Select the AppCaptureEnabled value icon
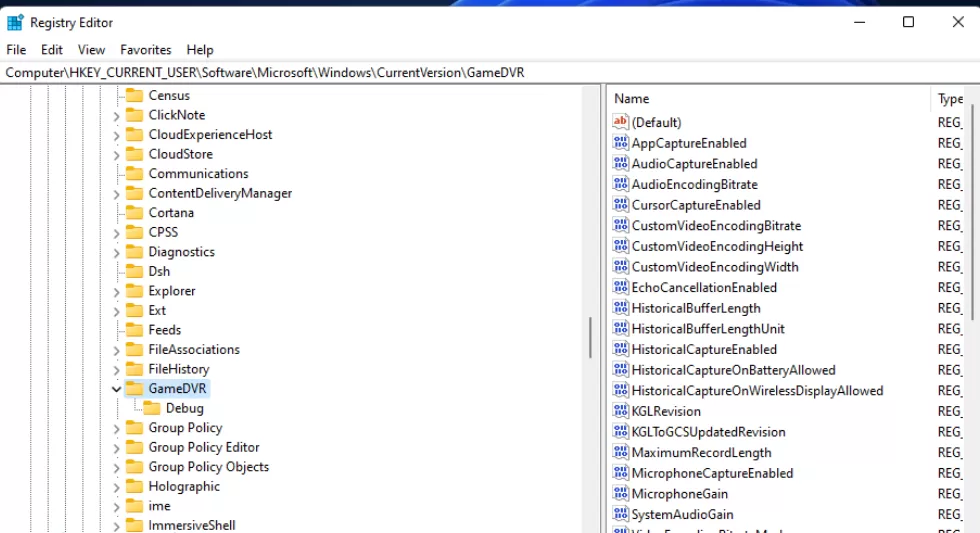980x533 pixels. pos(620,143)
